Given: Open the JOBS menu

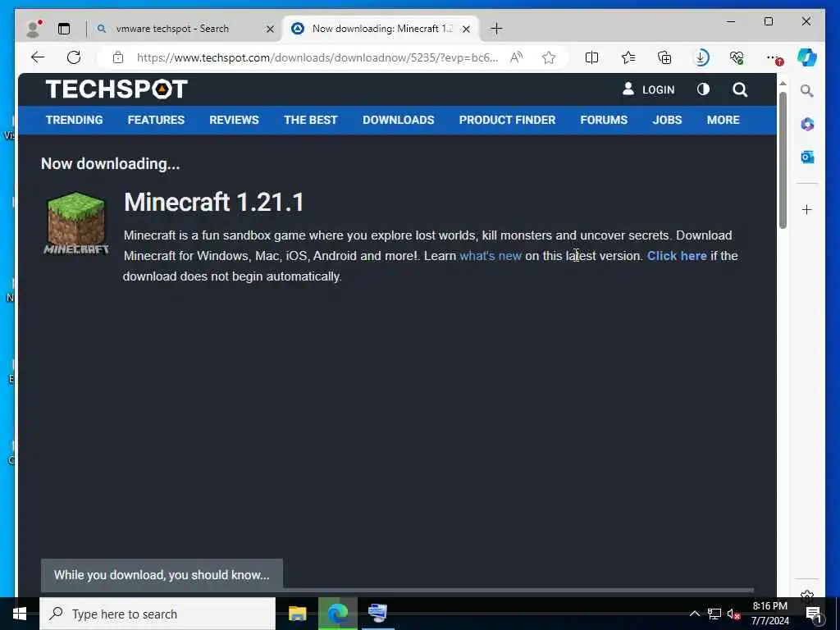Looking at the screenshot, I should (667, 120).
